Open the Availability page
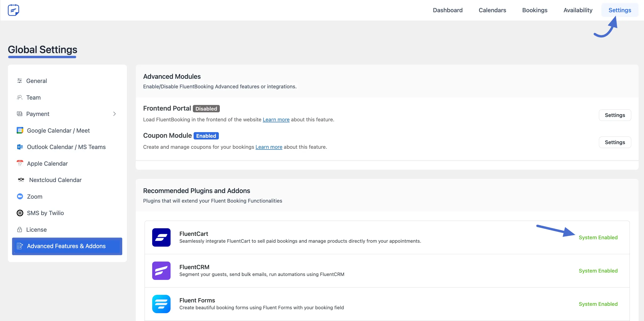 click(578, 10)
